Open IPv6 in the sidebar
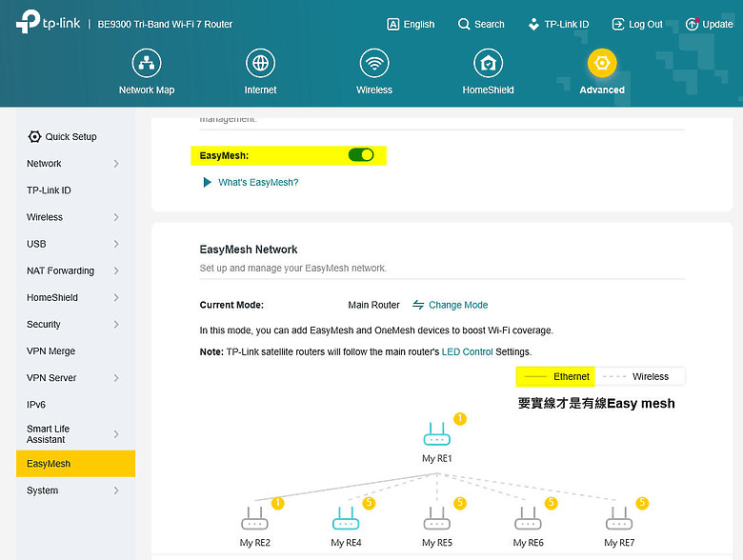Viewport: 743px width, 560px height. (75, 405)
